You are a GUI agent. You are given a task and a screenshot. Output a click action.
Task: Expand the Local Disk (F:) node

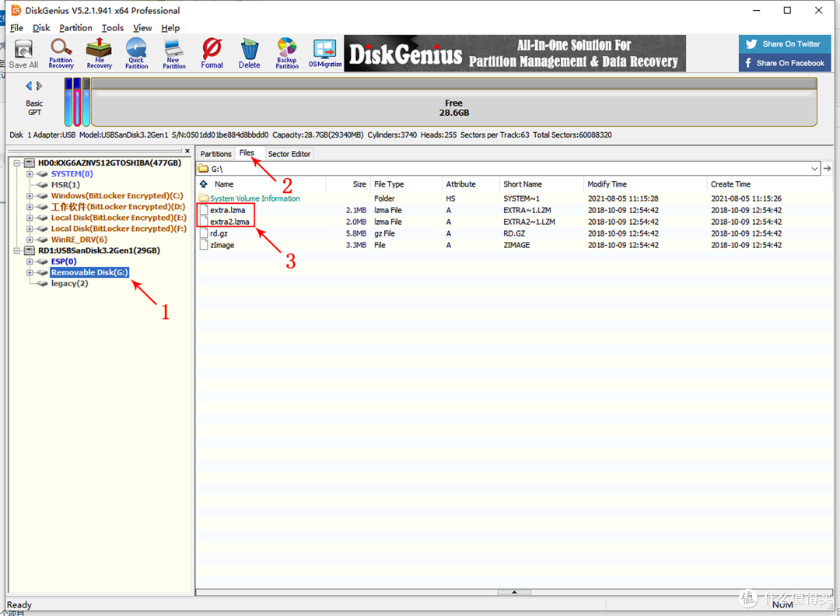coord(30,229)
